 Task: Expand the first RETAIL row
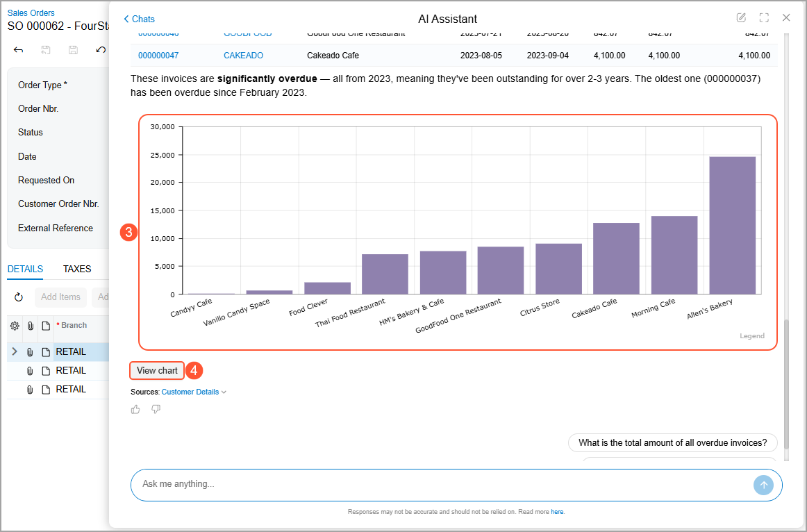15,351
